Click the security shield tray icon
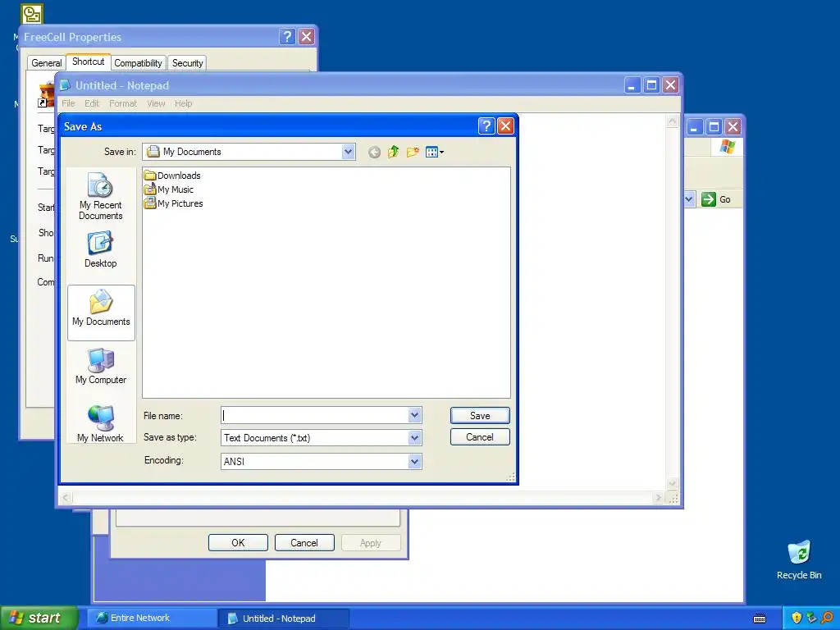The width and height of the screenshot is (840, 630). [x=797, y=618]
